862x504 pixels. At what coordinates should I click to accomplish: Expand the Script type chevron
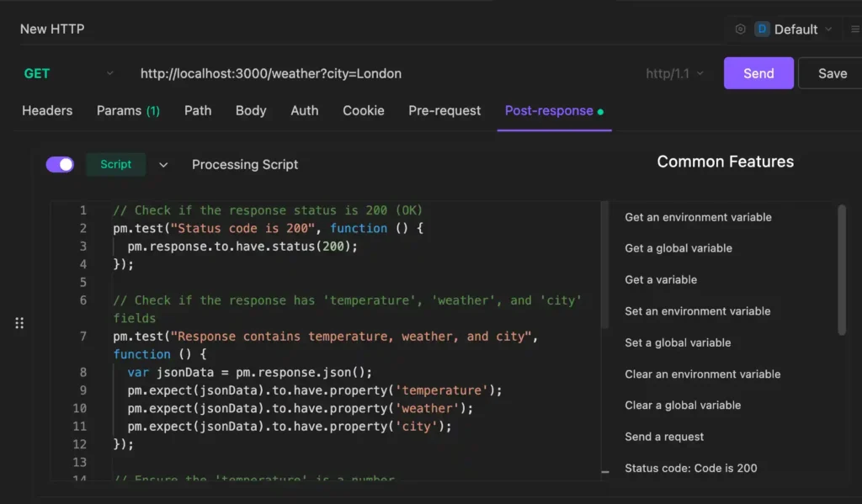(163, 165)
